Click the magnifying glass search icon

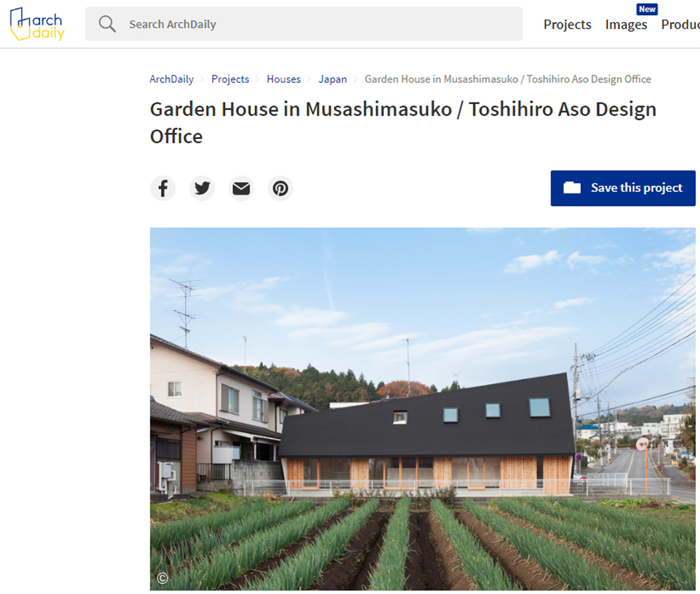(x=107, y=24)
